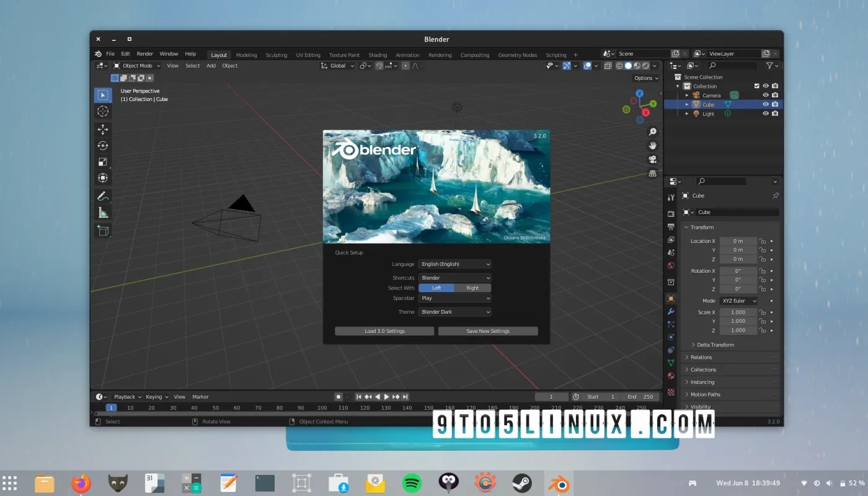The image size is (868, 496).
Task: Click the red X axis gizmo ball
Action: [645, 113]
